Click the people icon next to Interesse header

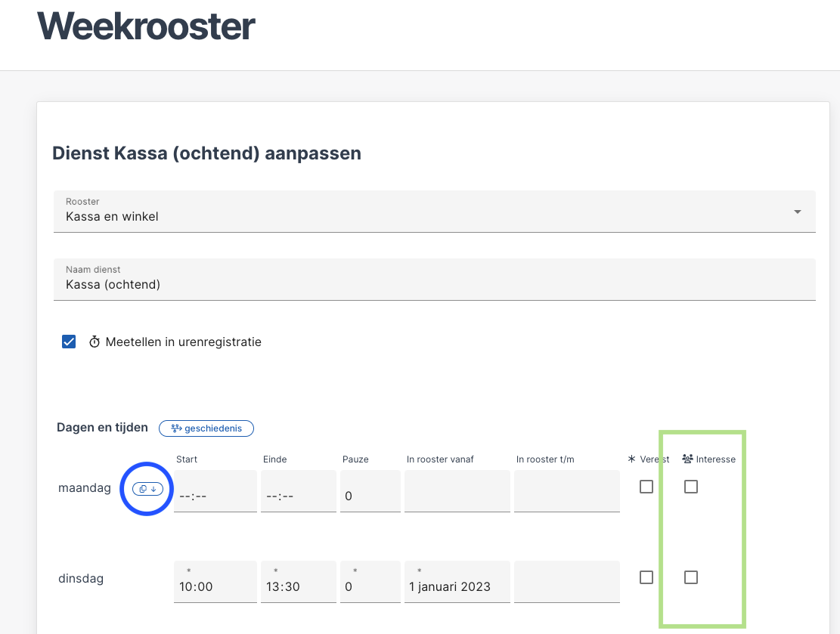click(687, 459)
